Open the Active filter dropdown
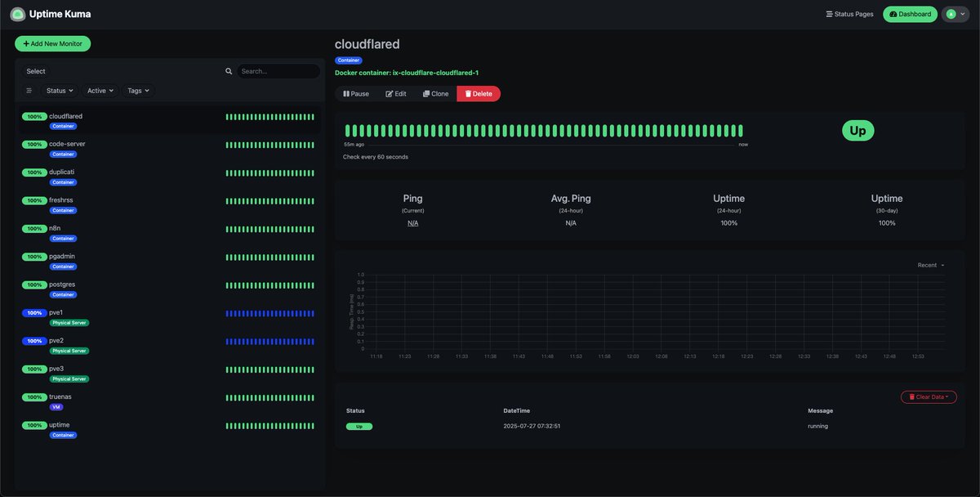Screen dimensions: 980x497 99,90
